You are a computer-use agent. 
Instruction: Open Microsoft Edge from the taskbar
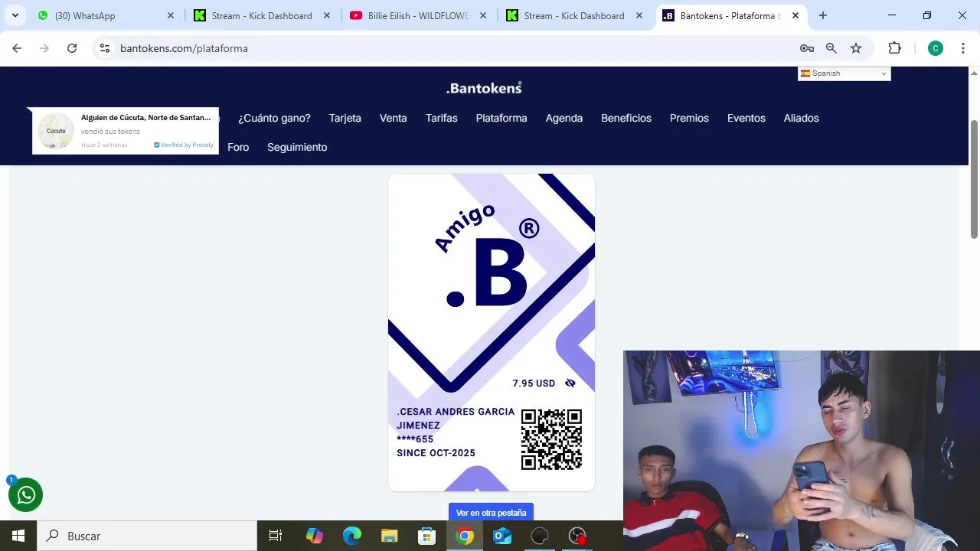coord(351,536)
